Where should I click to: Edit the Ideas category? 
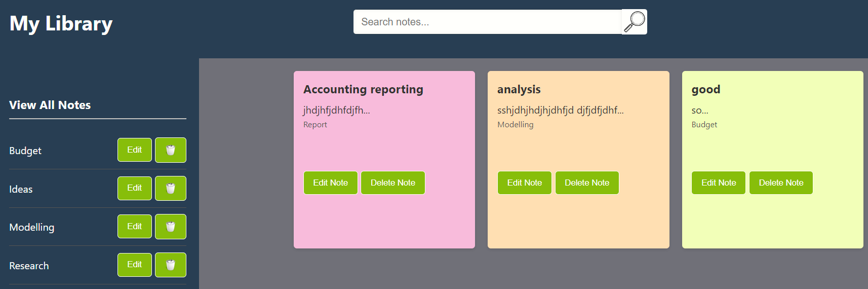point(135,188)
